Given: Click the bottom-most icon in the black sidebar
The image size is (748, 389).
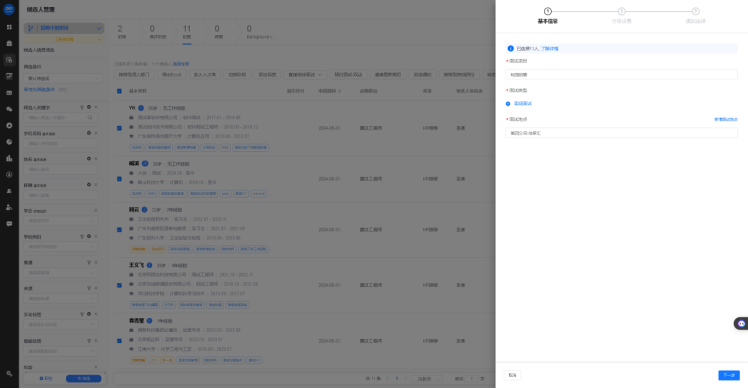Looking at the screenshot, I should (9, 374).
